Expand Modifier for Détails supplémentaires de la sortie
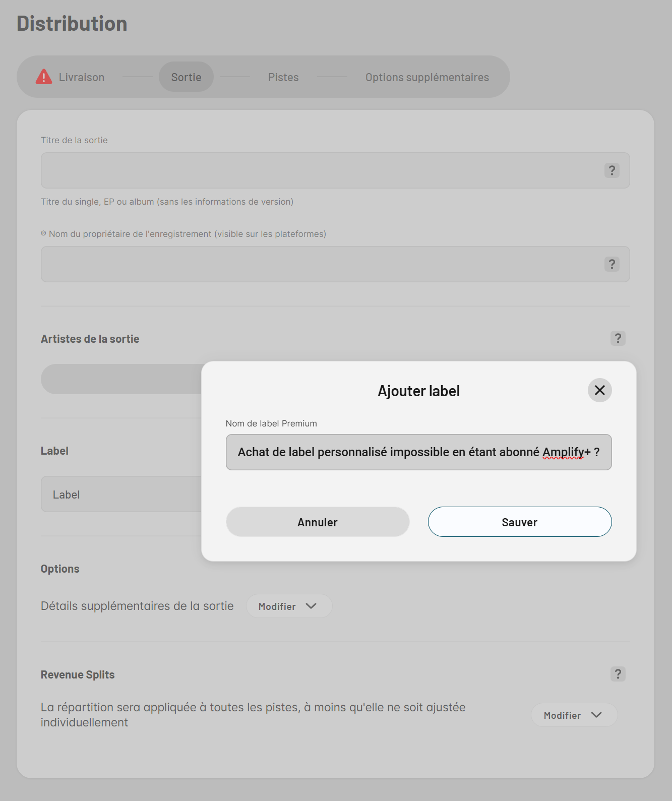 (x=288, y=606)
